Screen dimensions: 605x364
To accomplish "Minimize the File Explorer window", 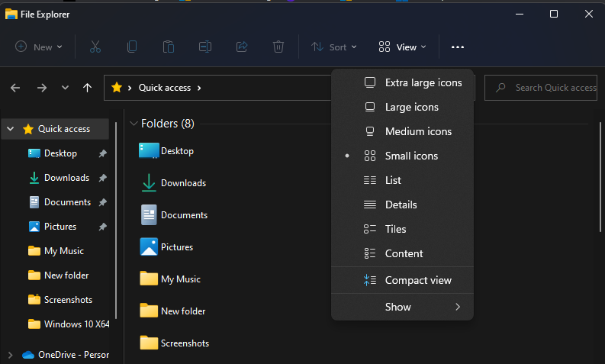I will (x=520, y=14).
